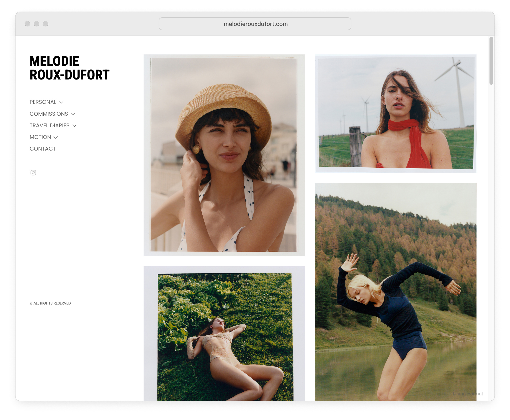Click the melodierouxdufort.com address bar

[x=255, y=24]
